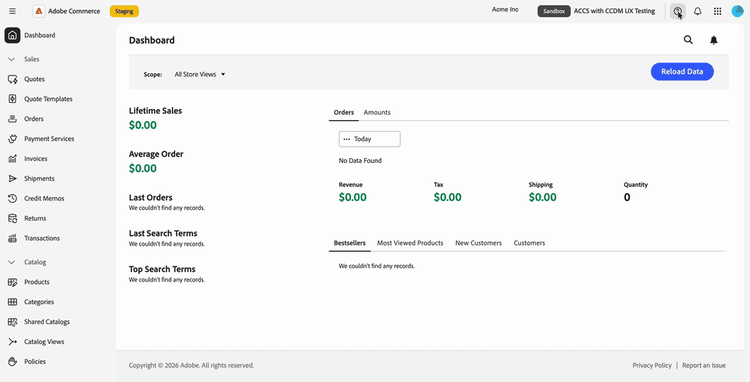Click the Dashboard black bell notification icon

pos(714,40)
